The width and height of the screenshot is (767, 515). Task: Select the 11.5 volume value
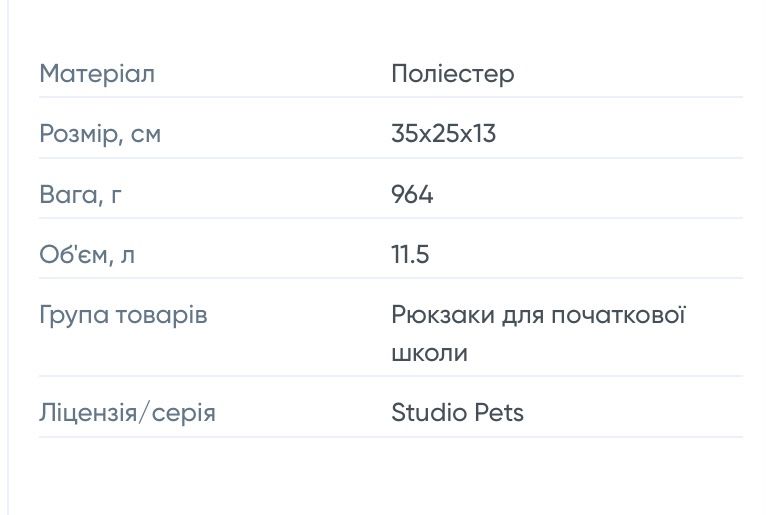click(410, 255)
